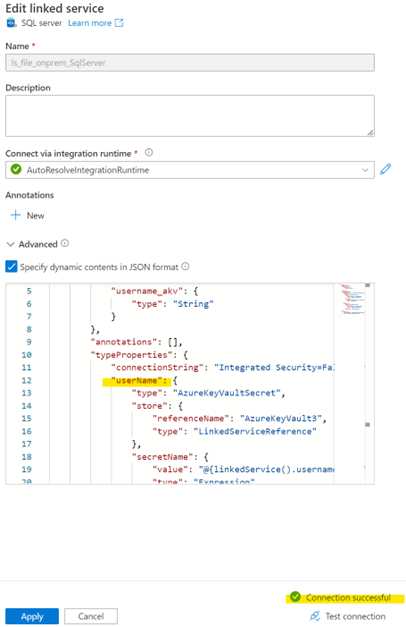Image resolution: width=406 pixels, height=627 pixels.
Task: Click the "String" type value on line 6
Action: (193, 304)
